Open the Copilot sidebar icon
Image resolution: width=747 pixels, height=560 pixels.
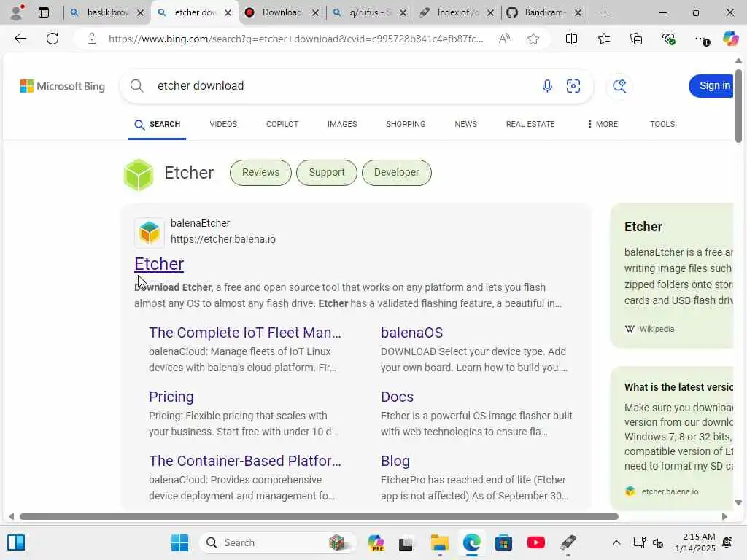click(x=730, y=39)
